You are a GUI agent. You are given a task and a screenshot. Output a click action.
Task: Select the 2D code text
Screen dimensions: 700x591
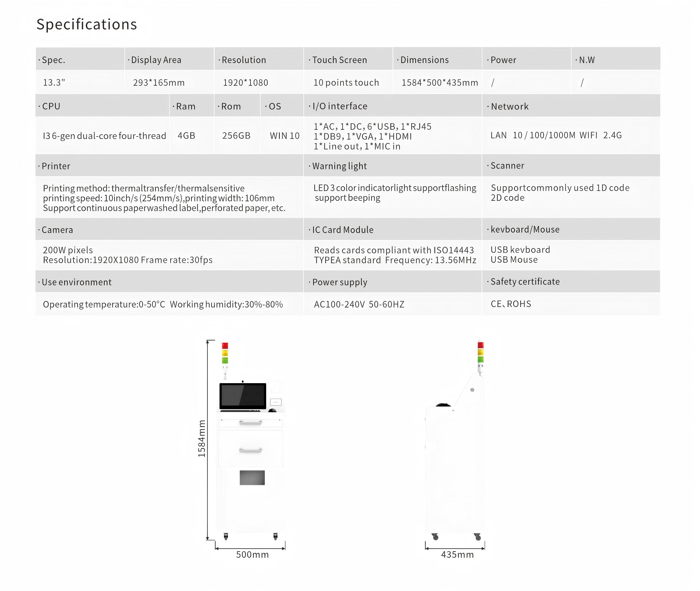click(507, 198)
